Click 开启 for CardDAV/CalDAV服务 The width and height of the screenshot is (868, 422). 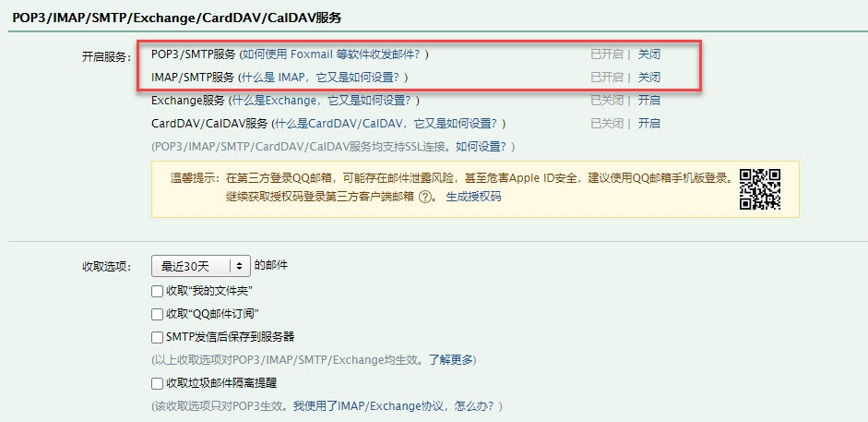pos(649,123)
